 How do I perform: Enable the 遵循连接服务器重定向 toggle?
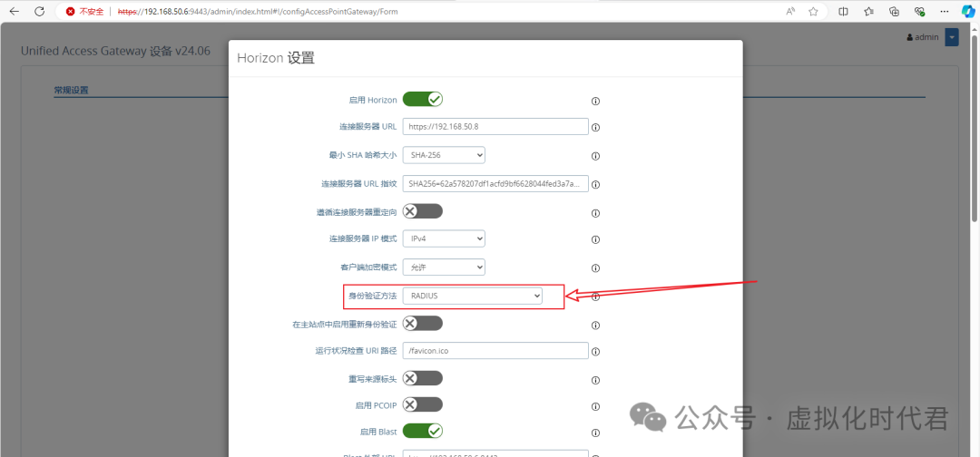tap(423, 211)
